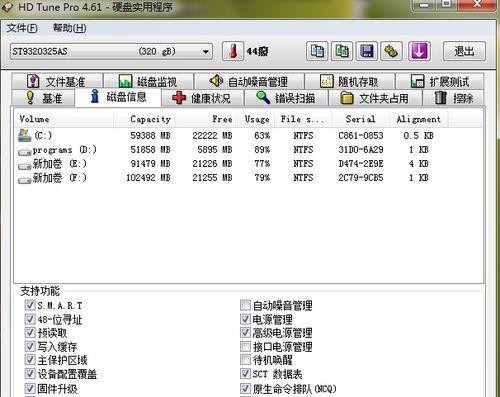Viewport: 500px width, 397px height.
Task: Click F: capacity value 102492 MB
Action: point(148,178)
